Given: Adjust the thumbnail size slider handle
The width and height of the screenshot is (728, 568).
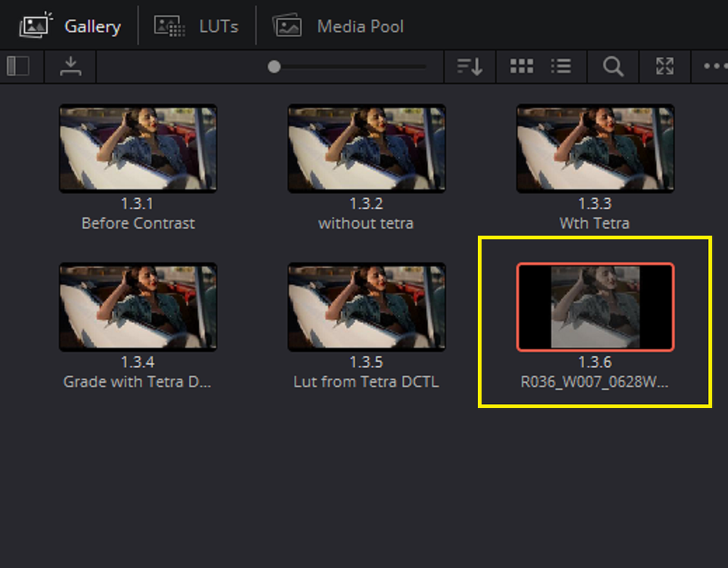Looking at the screenshot, I should click(274, 67).
